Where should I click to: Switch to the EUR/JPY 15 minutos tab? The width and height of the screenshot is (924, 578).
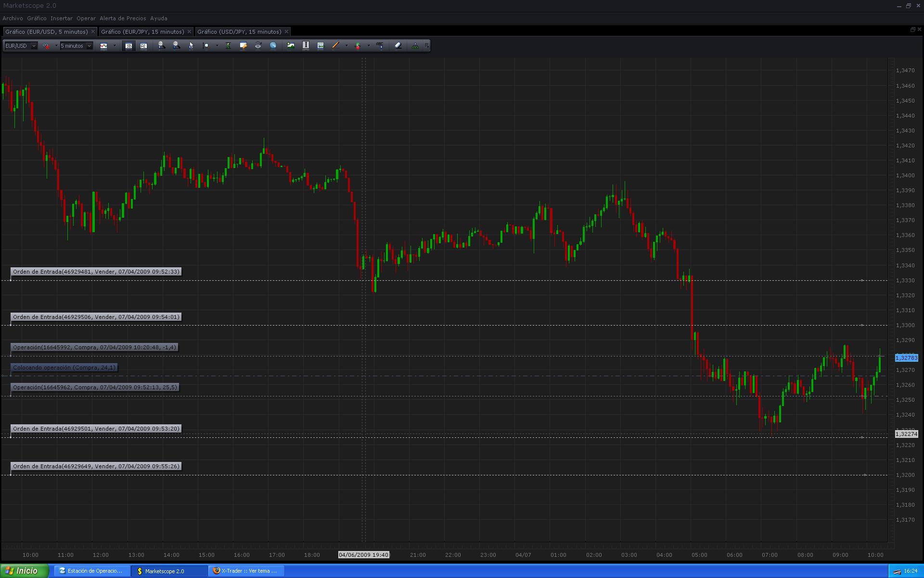click(x=142, y=32)
